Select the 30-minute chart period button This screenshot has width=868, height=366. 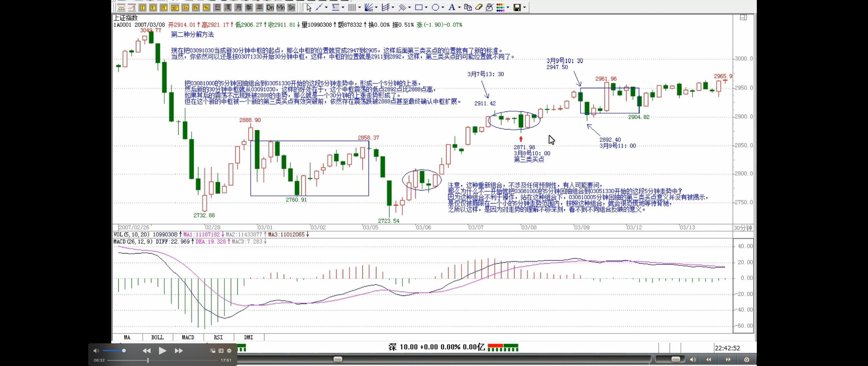[175, 7]
